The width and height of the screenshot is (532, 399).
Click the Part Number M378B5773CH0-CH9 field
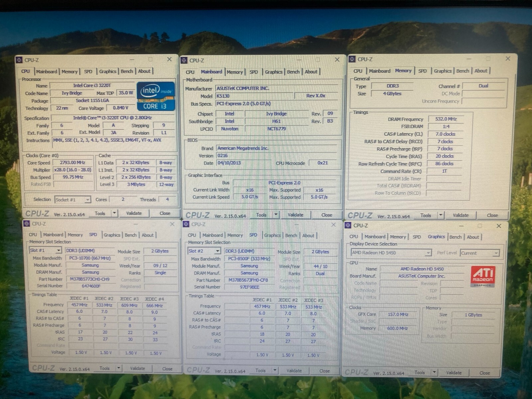click(89, 279)
